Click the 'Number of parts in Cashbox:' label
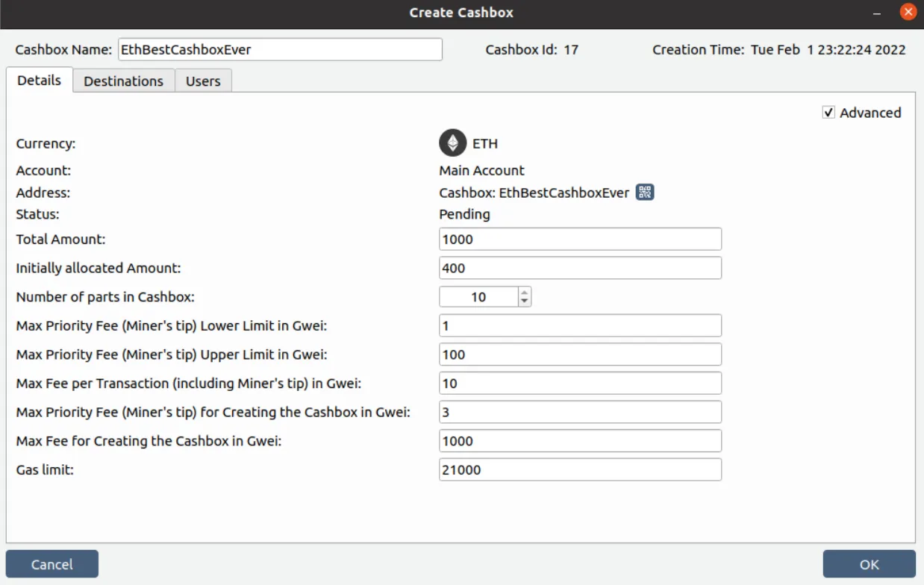 [105, 297]
